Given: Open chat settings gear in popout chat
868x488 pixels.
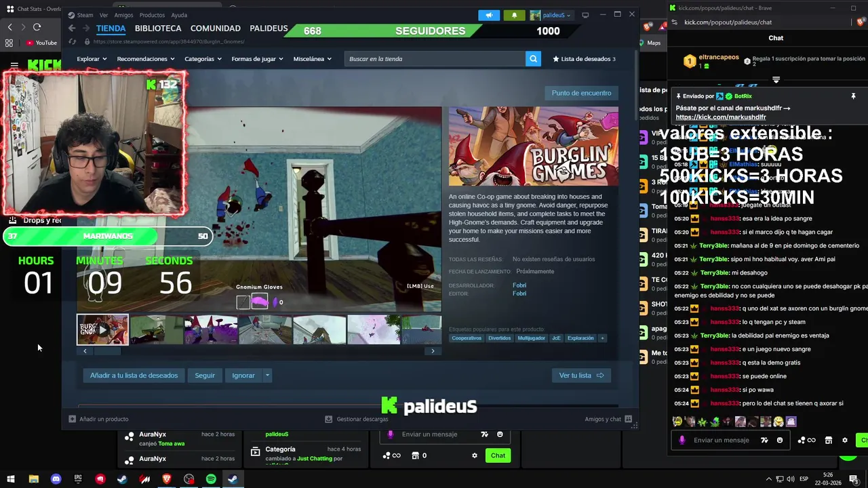Looking at the screenshot, I should pyautogui.click(x=844, y=441).
